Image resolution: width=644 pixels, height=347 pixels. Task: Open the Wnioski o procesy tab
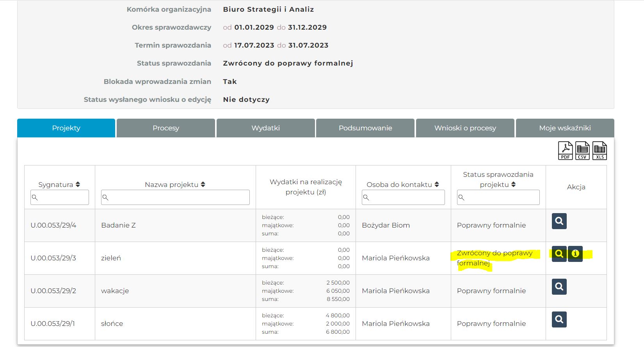(x=465, y=128)
